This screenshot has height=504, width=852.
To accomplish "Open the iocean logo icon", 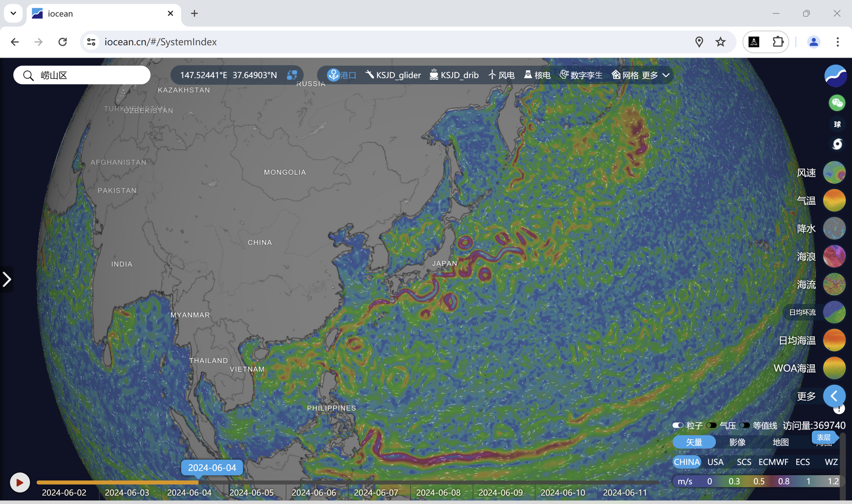I will (835, 76).
